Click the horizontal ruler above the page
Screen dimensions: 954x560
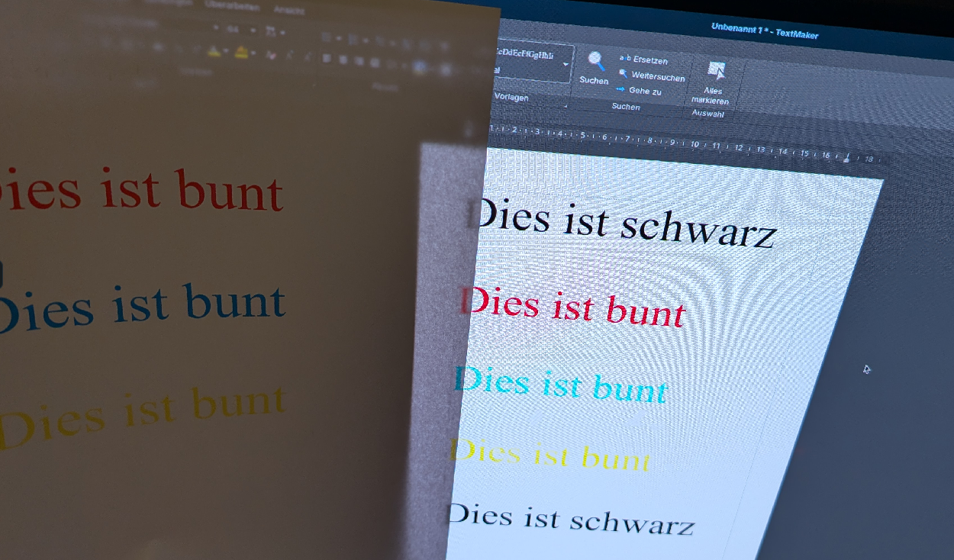click(x=687, y=144)
